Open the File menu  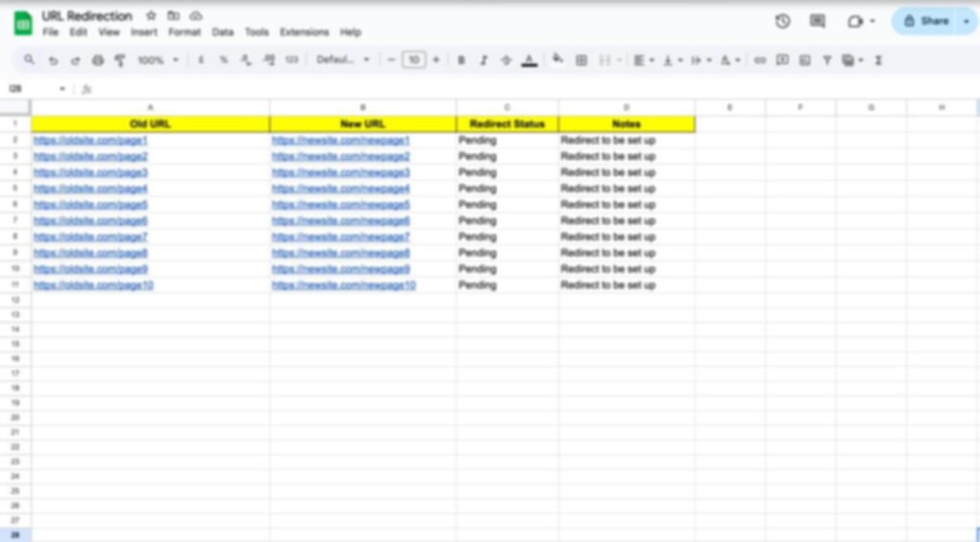tap(50, 32)
